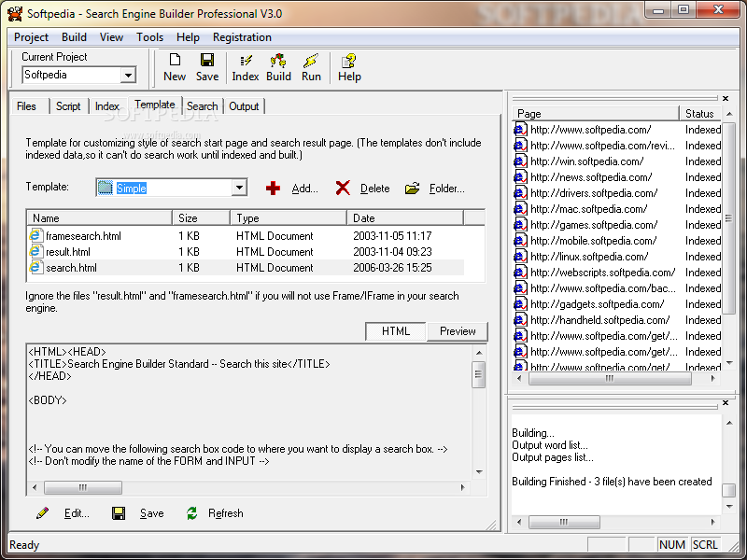Click the Refresh button label

pos(226,513)
